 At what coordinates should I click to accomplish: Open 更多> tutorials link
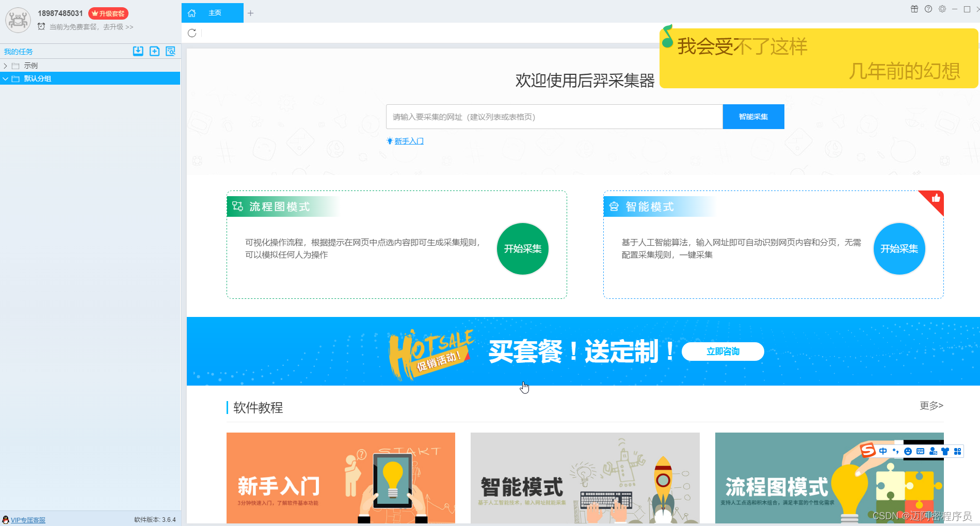coord(931,406)
